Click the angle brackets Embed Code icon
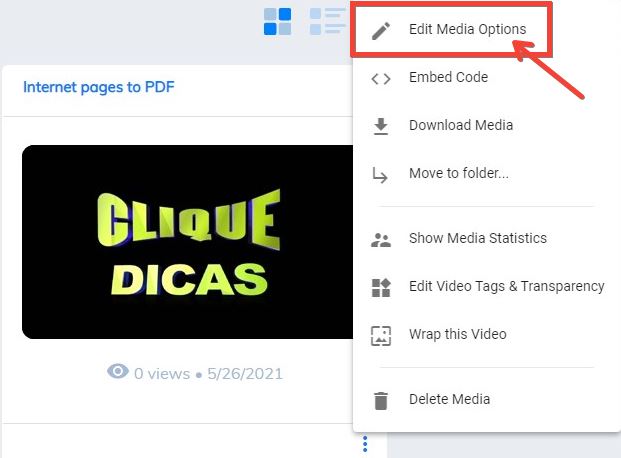The width and height of the screenshot is (621, 458). point(381,78)
